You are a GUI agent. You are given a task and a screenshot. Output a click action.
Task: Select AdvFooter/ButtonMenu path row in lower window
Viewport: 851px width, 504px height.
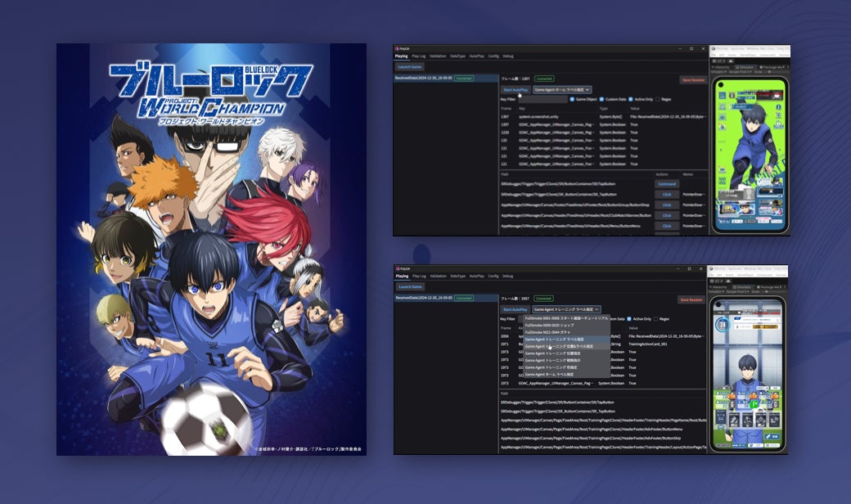(x=602, y=429)
